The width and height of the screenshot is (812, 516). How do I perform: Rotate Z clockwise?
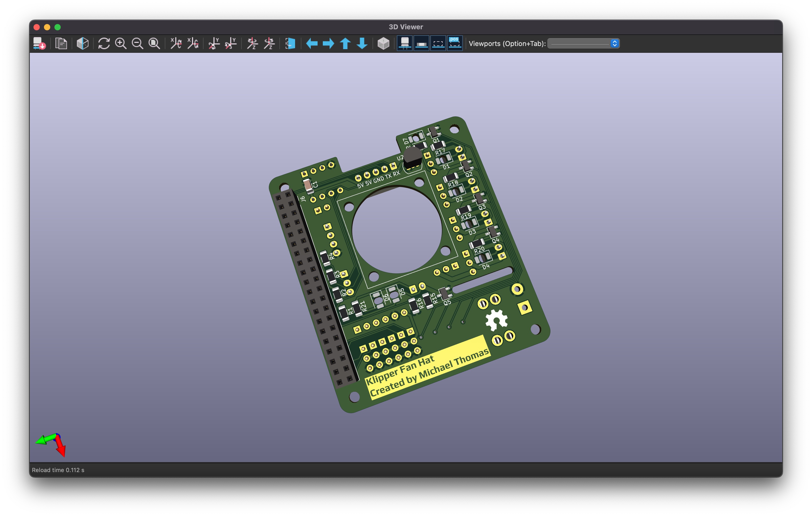click(x=252, y=43)
